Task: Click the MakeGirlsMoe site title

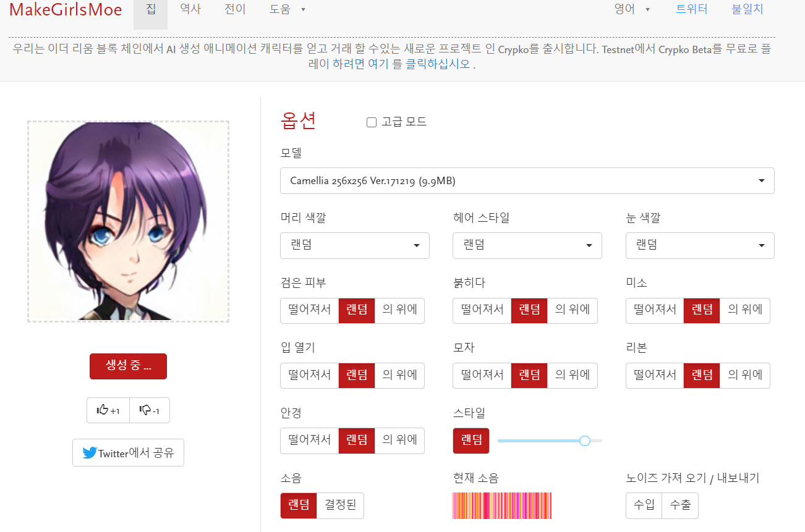Action: (66, 10)
